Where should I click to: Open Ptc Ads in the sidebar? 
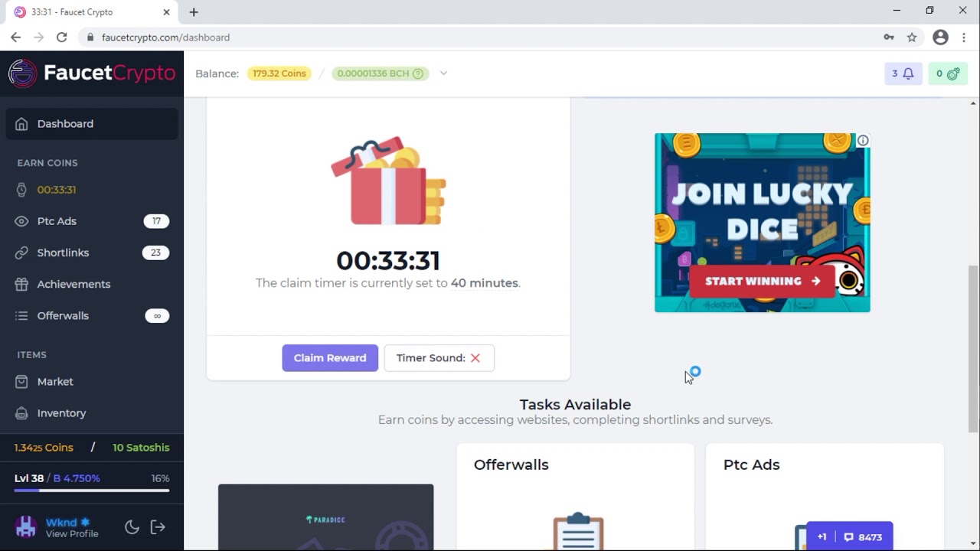point(92,221)
